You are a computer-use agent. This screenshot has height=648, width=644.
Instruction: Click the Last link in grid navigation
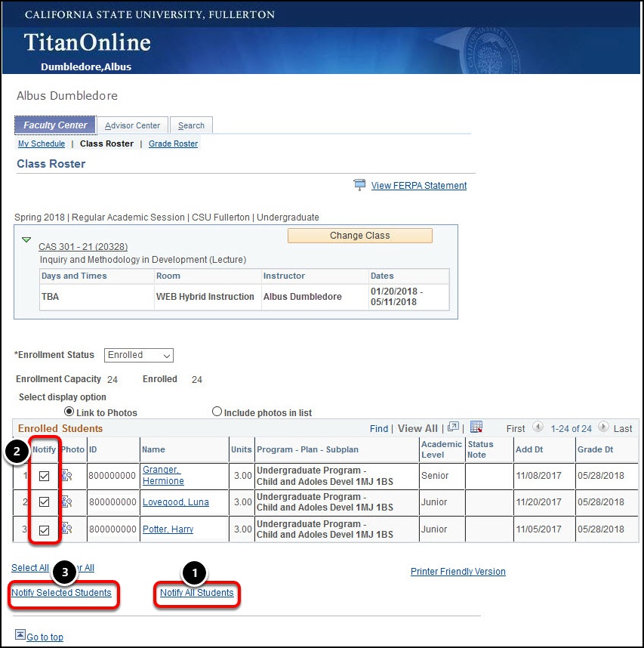623,428
